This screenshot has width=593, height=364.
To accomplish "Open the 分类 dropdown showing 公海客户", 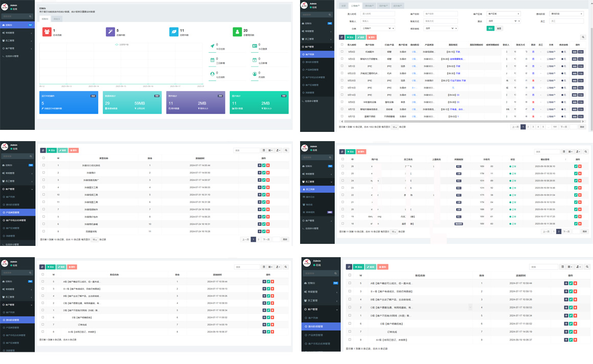I will (x=377, y=29).
